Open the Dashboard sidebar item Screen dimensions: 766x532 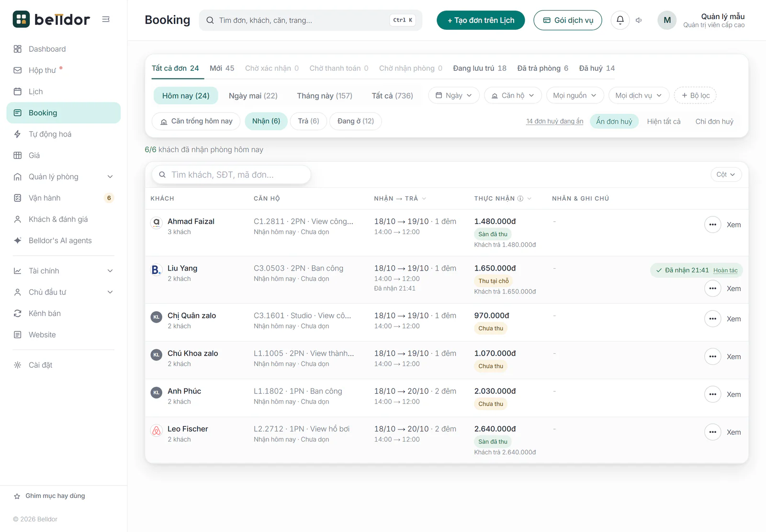click(64, 49)
